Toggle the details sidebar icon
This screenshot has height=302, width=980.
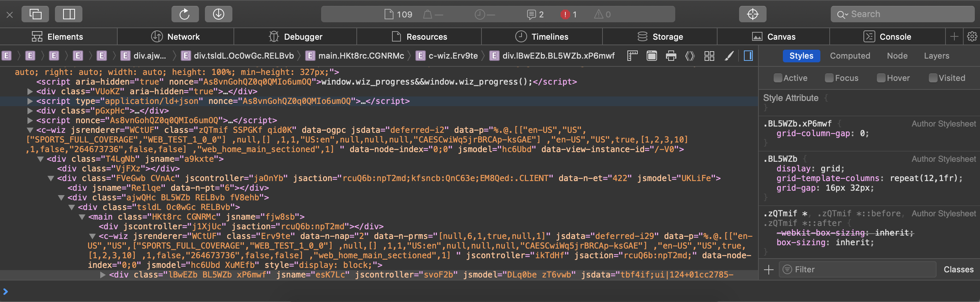748,56
